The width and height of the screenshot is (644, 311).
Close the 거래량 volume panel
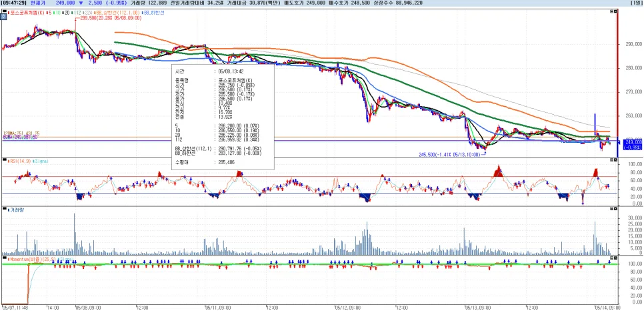[615, 209]
